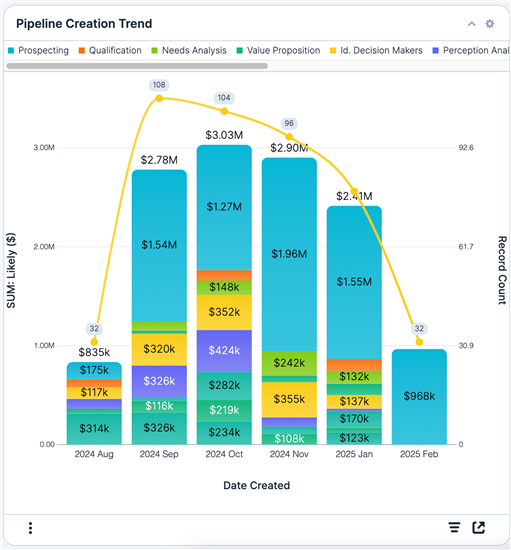Collapse the Pipeline Creation Trend panel
The width and height of the screenshot is (511, 550).
point(471,24)
